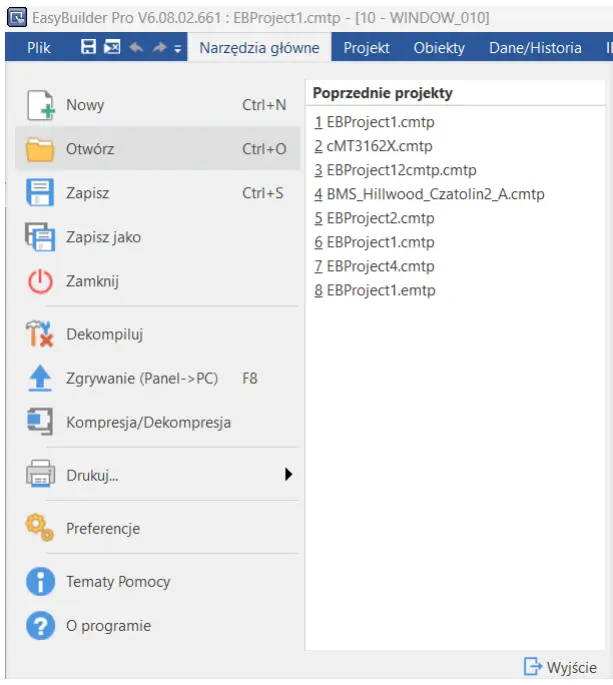
Task: Click the save icon in quick access toolbar
Action: pos(88,47)
